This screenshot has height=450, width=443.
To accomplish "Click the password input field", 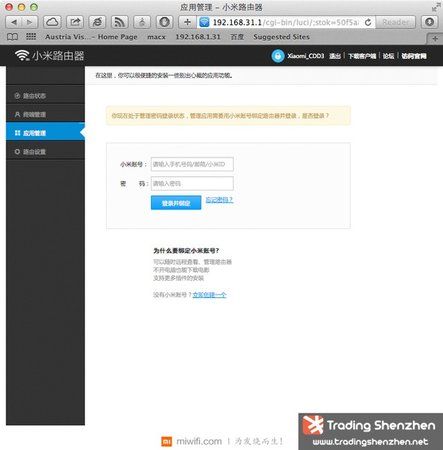I will [x=192, y=183].
